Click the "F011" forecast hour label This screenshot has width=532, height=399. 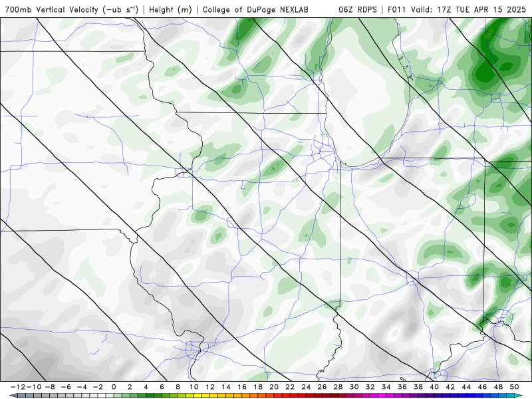397,9
